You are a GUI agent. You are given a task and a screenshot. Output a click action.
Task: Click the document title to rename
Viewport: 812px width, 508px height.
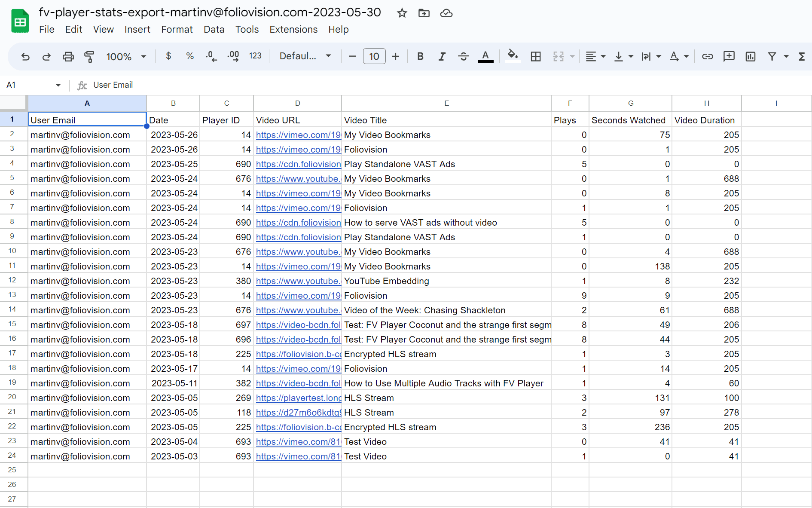pos(210,12)
